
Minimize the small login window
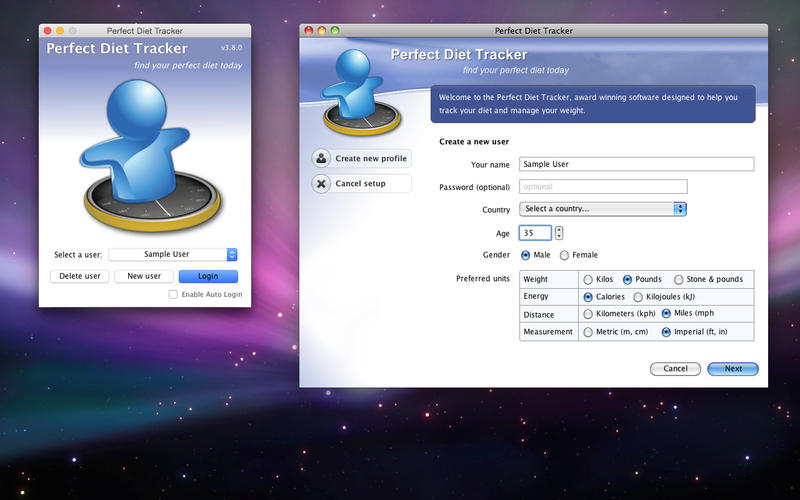click(x=60, y=31)
